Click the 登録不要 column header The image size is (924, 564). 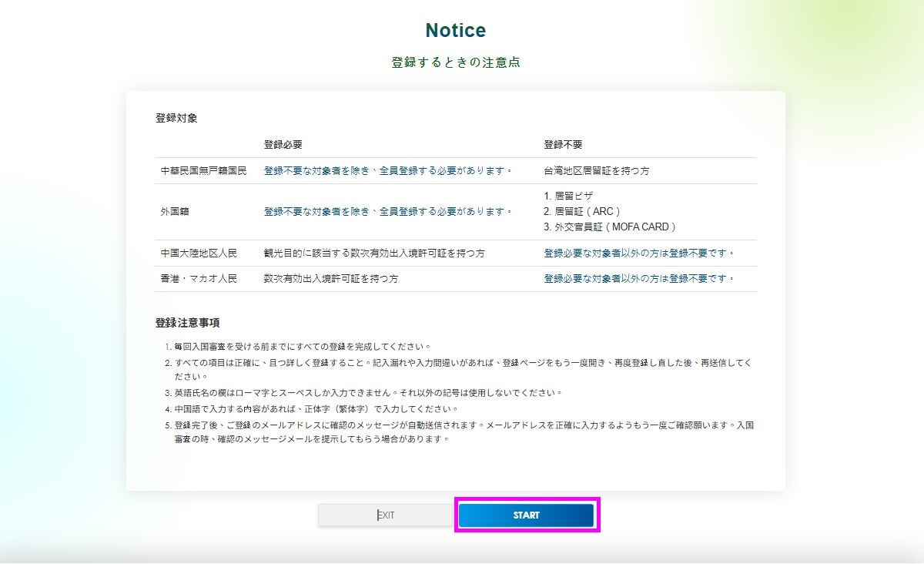tap(563, 144)
